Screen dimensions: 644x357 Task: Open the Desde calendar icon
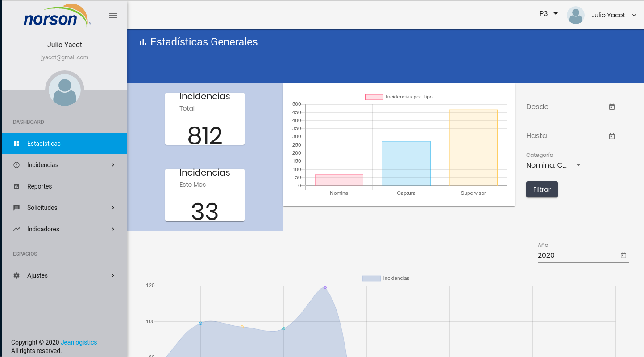click(612, 107)
